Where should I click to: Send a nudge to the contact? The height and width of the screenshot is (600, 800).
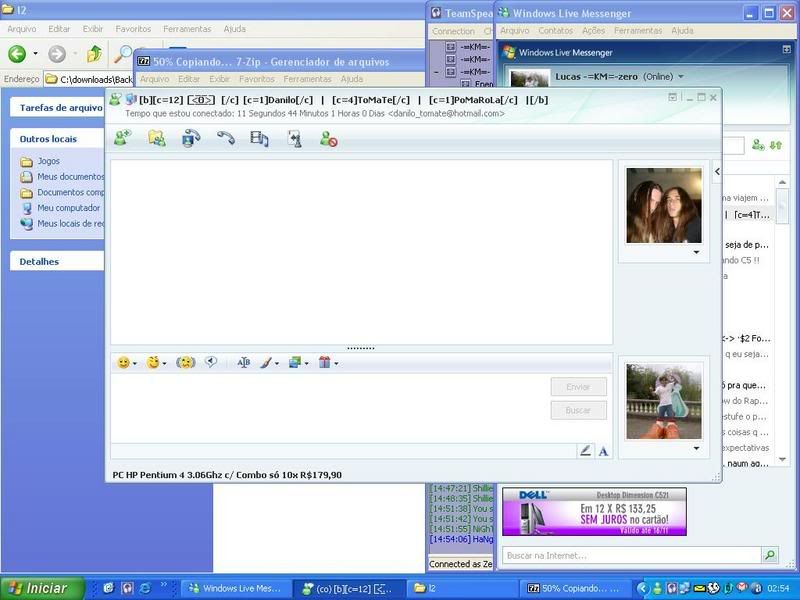(186, 363)
